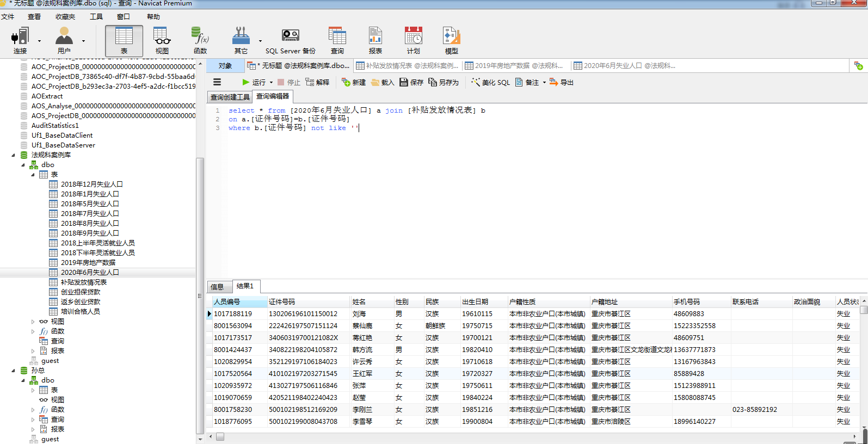Open the 计划 (Schedule) toolbar icon
Viewport: 868px width, 444px height.
tap(414, 41)
